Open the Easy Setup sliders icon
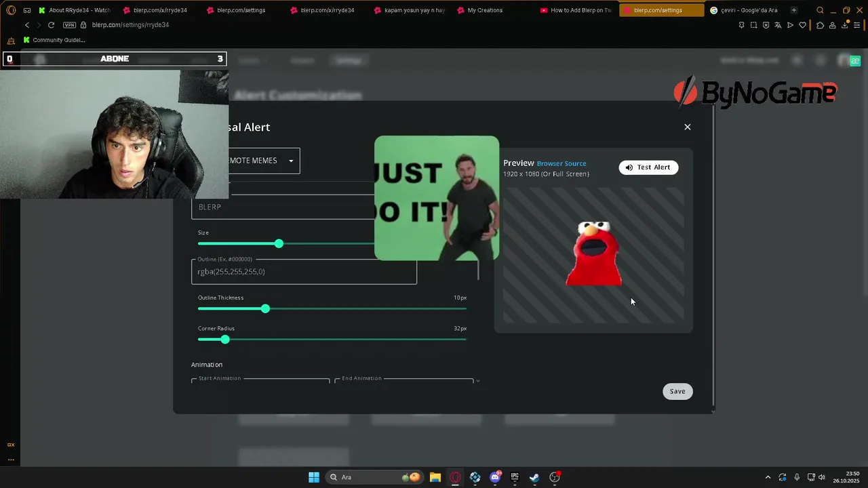The image size is (868, 488). click(858, 25)
